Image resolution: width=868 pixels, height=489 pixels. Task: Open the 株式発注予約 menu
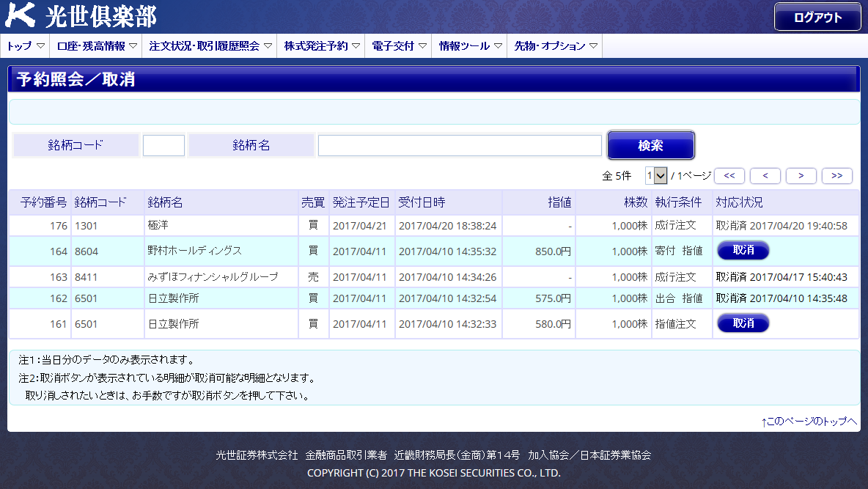[322, 46]
